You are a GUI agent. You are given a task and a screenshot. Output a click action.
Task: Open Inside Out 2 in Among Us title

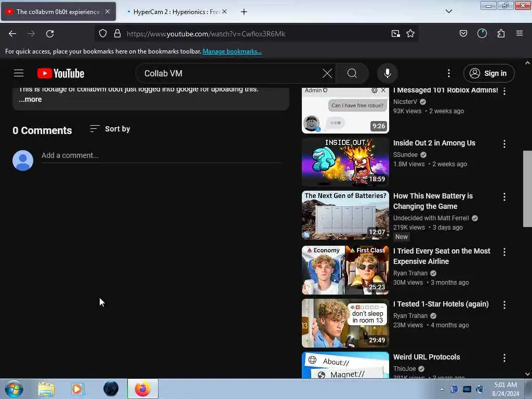(434, 143)
